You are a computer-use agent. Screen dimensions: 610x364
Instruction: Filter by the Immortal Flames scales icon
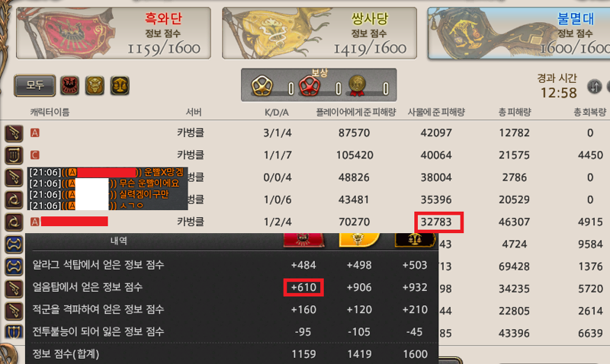tap(120, 85)
